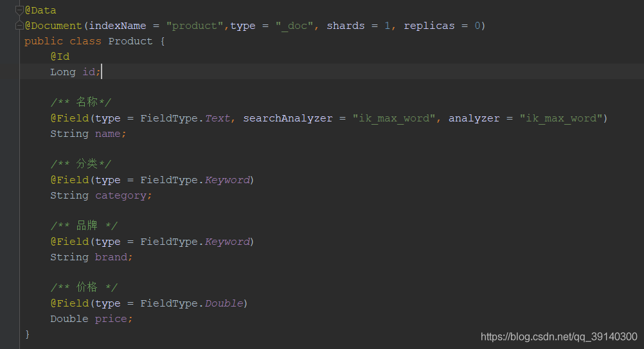
Task: Click the price field name
Action: [x=111, y=319]
